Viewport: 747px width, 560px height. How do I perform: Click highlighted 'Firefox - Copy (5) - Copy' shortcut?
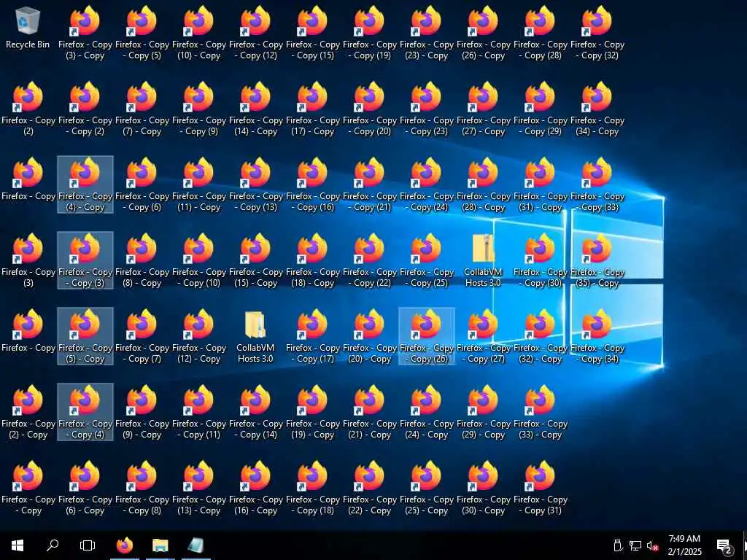pos(85,336)
